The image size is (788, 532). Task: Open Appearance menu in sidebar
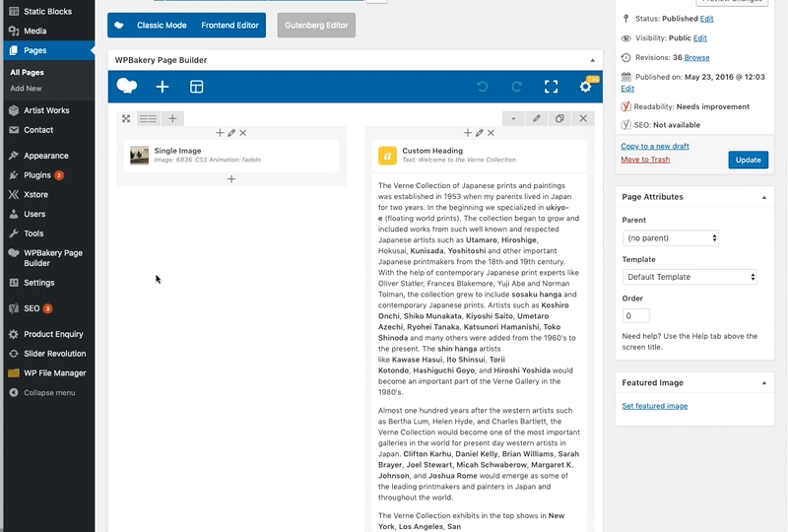48,156
